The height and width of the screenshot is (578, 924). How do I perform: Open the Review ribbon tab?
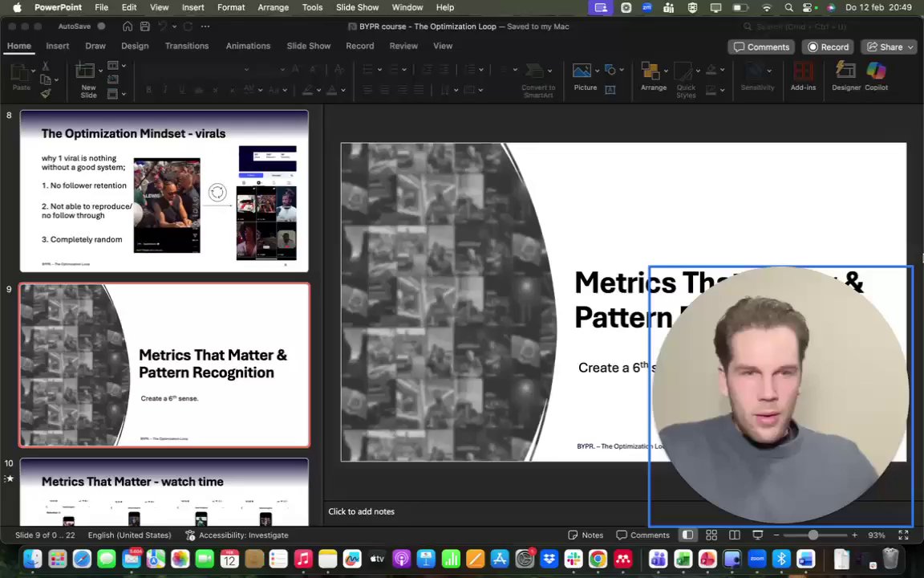[403, 46]
